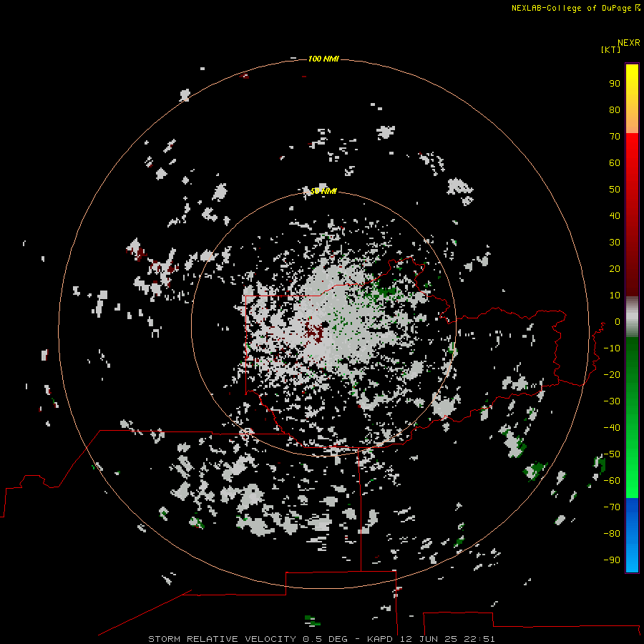The image size is (644, 644).
Task: Click the 0.5 DEG elevation angle text
Action: click(x=325, y=639)
